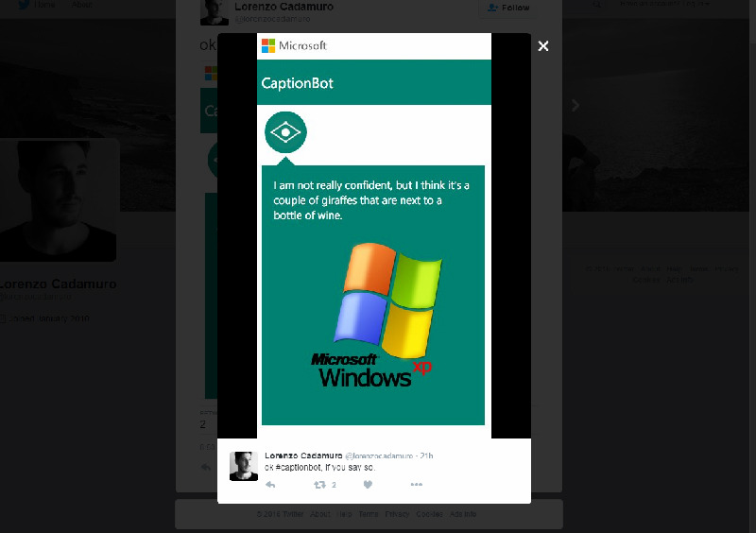756x533 pixels.
Task: Close the image lightbox with the X
Action: [543, 46]
